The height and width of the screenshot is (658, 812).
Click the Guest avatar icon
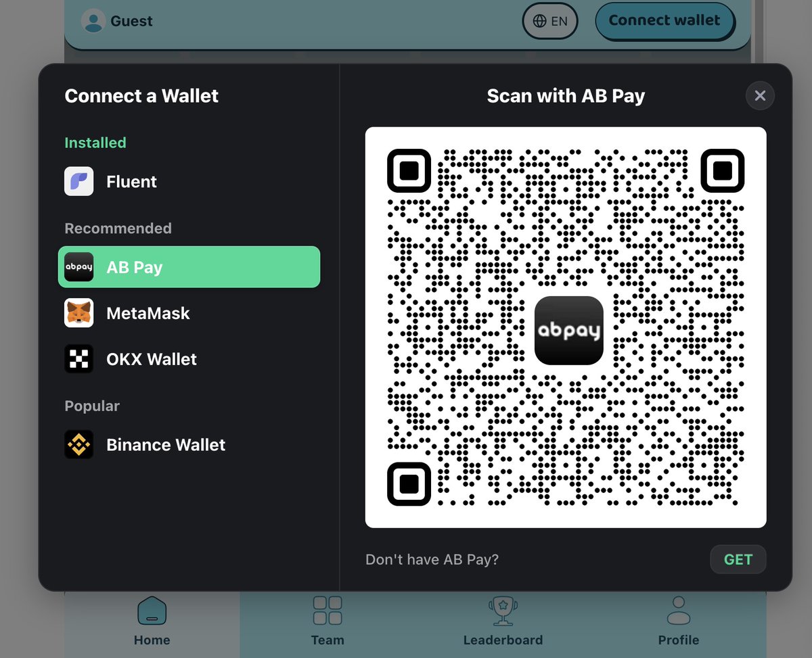[93, 21]
